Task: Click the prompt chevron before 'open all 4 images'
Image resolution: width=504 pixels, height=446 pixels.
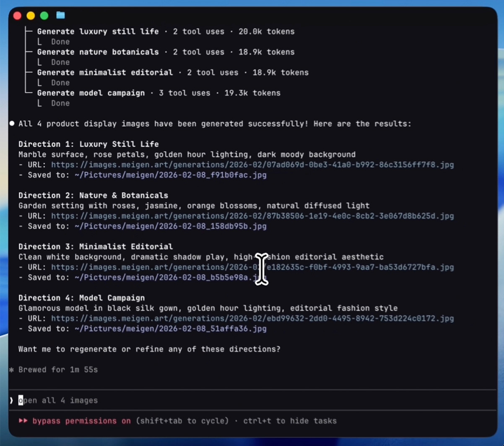Action: (x=12, y=400)
